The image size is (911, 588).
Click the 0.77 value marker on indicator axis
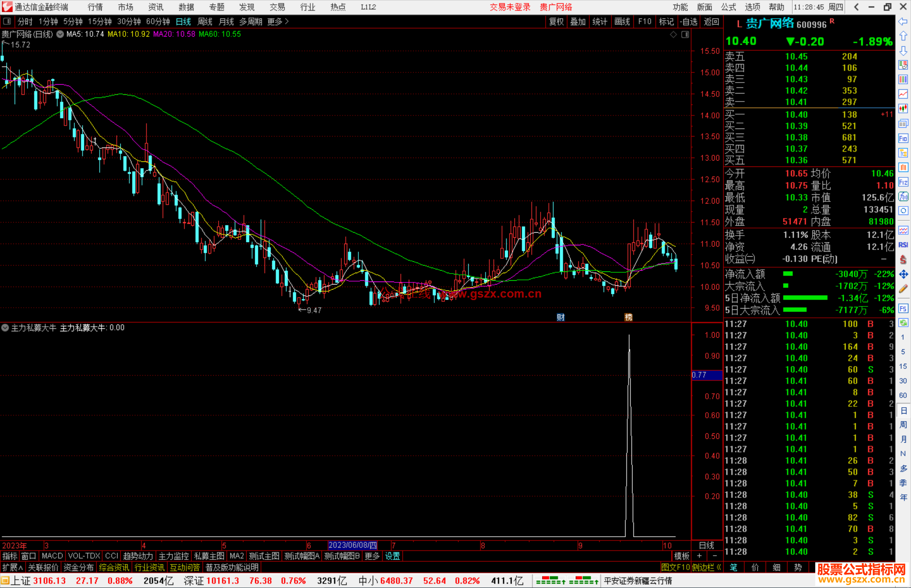700,375
